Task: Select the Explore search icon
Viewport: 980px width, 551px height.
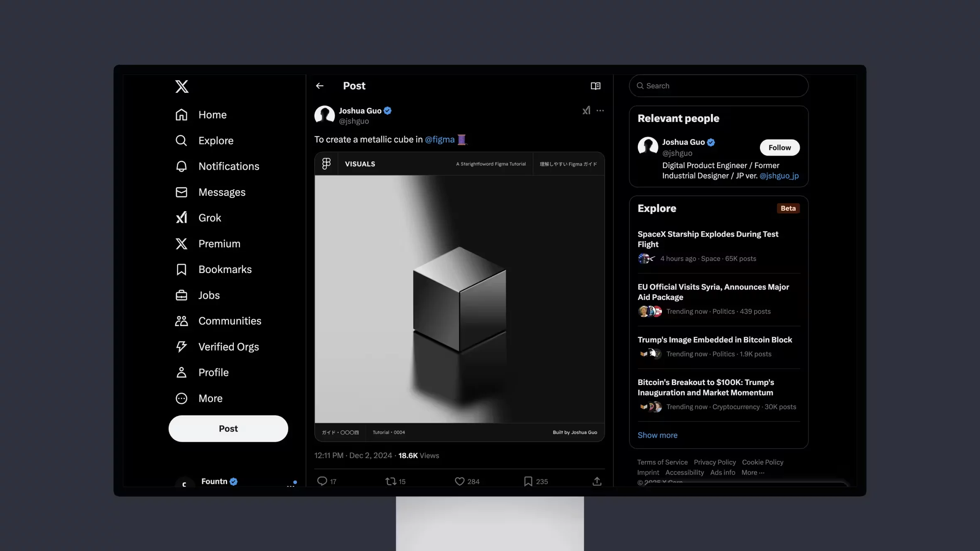Action: (181, 141)
